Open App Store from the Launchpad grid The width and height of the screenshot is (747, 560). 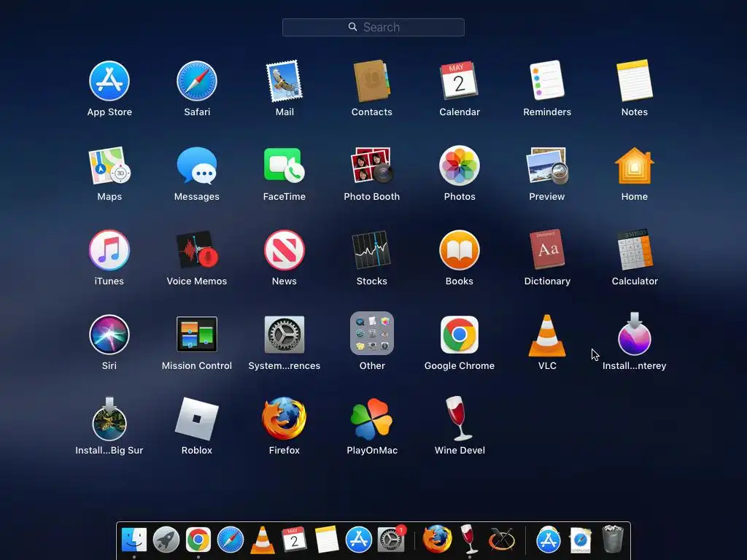coord(109,81)
